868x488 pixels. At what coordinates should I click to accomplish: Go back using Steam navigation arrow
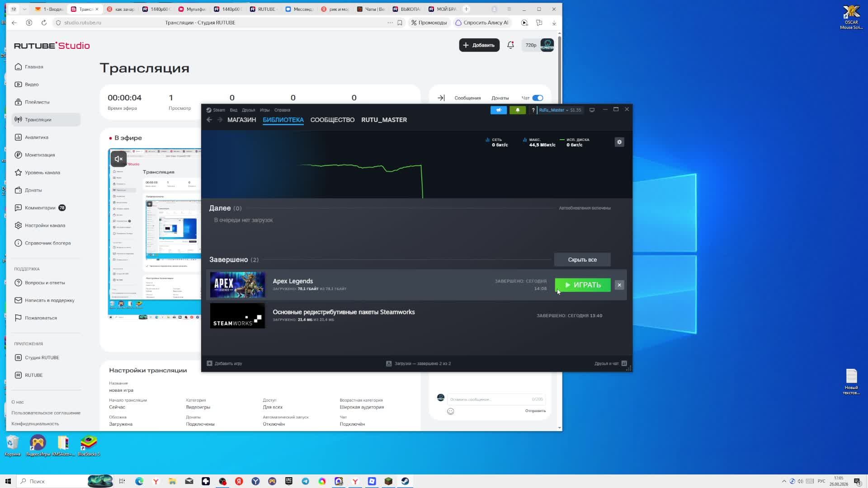(x=209, y=120)
